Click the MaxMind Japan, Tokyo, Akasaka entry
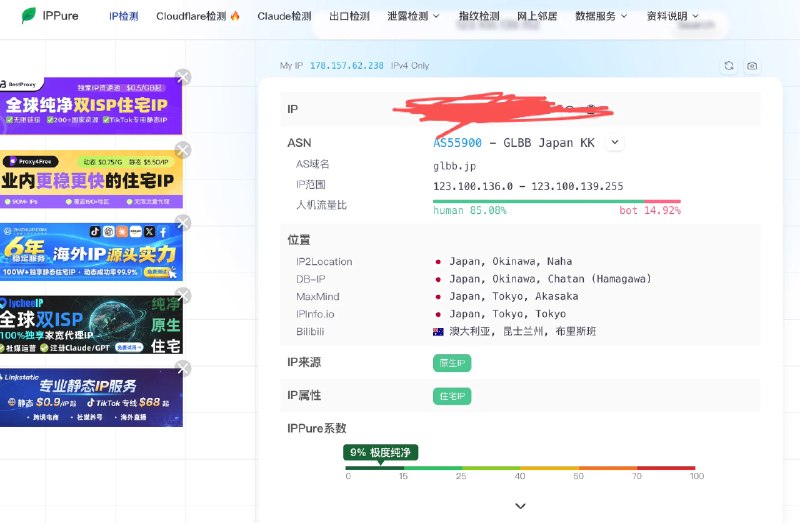 tap(514, 296)
